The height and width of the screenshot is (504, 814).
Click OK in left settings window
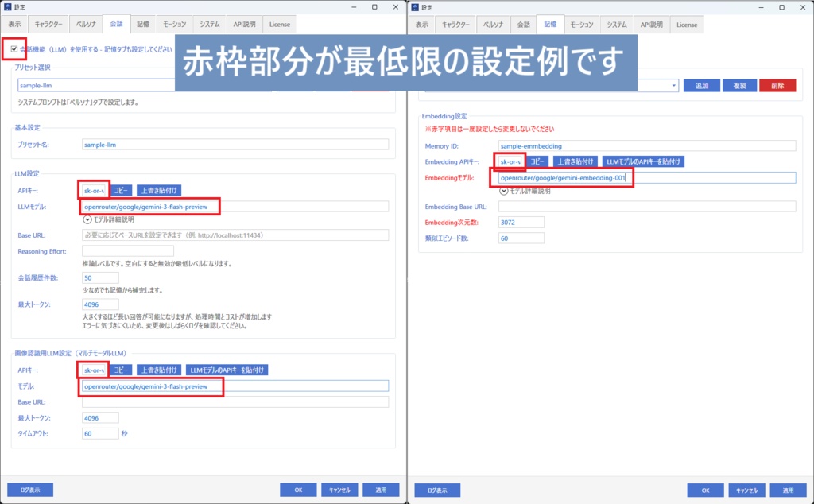[298, 490]
